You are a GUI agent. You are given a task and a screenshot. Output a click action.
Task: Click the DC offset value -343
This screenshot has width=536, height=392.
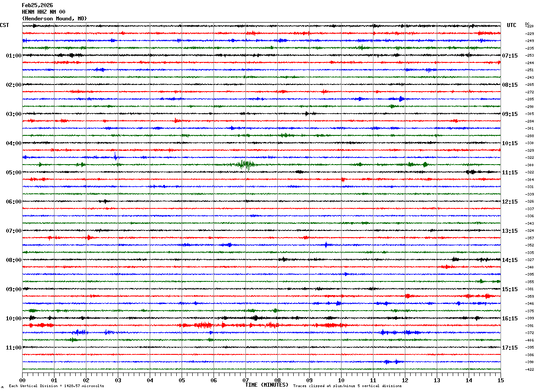tap(529, 223)
